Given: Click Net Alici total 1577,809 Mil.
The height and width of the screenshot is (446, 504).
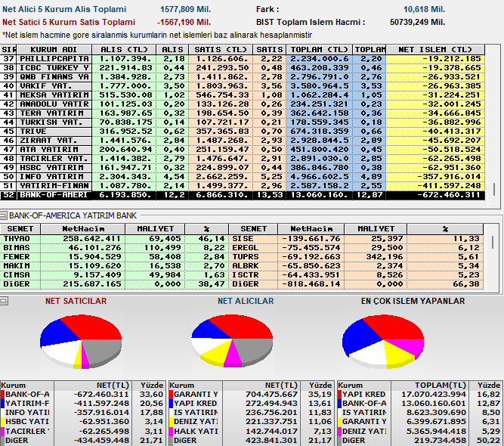Looking at the screenshot, I should (x=185, y=9).
